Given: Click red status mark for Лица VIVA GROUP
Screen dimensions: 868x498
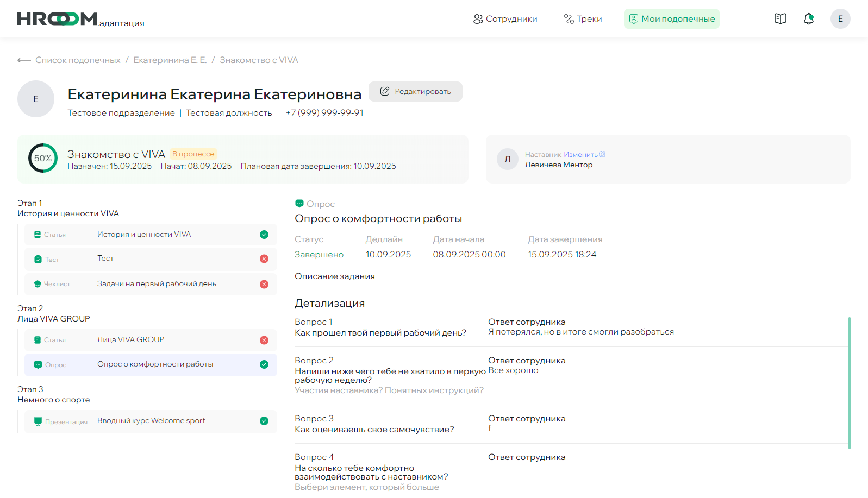Looking at the screenshot, I should click(x=264, y=340).
